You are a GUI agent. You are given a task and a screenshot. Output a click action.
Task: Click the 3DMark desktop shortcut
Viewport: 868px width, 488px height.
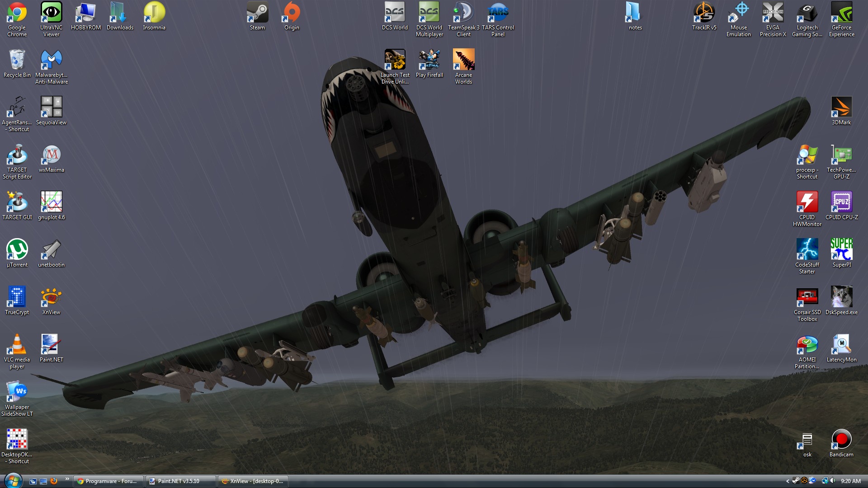(x=841, y=108)
